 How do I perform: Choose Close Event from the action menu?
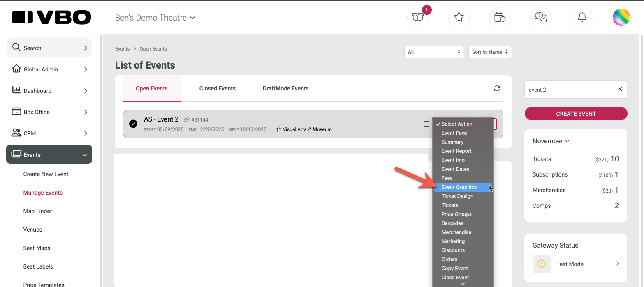463,278
